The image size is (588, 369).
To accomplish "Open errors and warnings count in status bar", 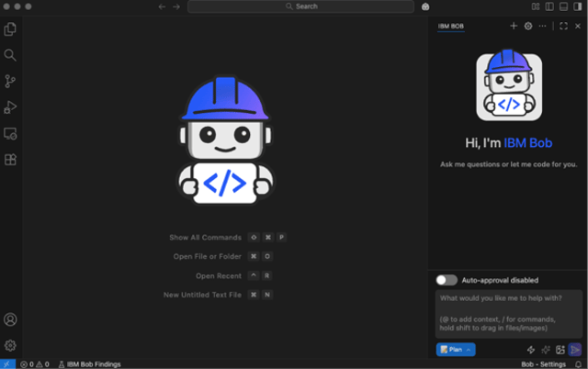I will (35, 364).
